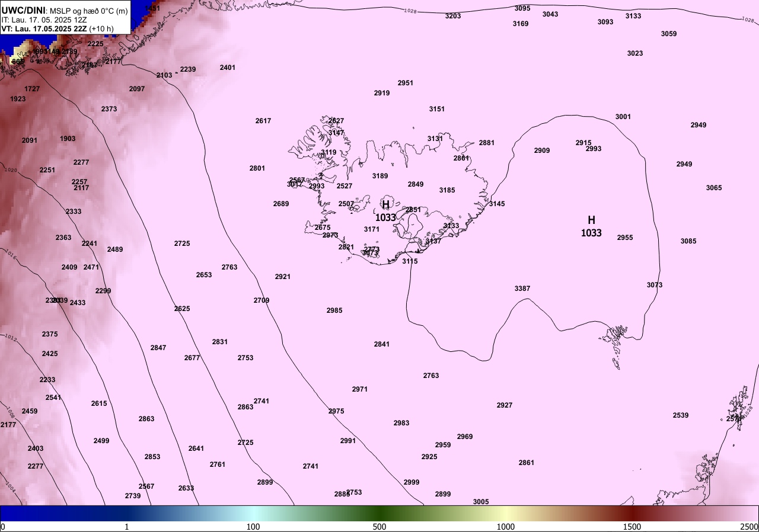The image size is (759, 532).
Task: Click the height value 2617
Action: (x=263, y=121)
